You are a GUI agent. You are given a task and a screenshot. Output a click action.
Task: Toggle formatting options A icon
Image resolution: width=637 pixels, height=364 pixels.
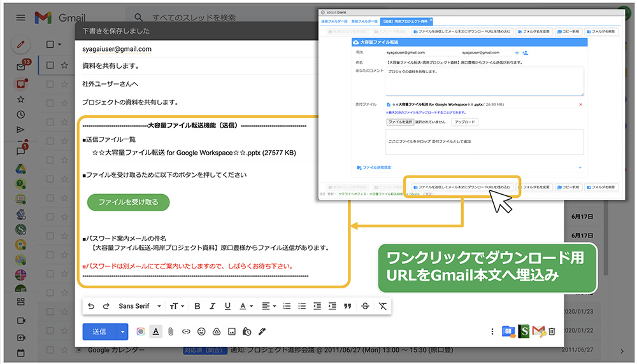[155, 332]
